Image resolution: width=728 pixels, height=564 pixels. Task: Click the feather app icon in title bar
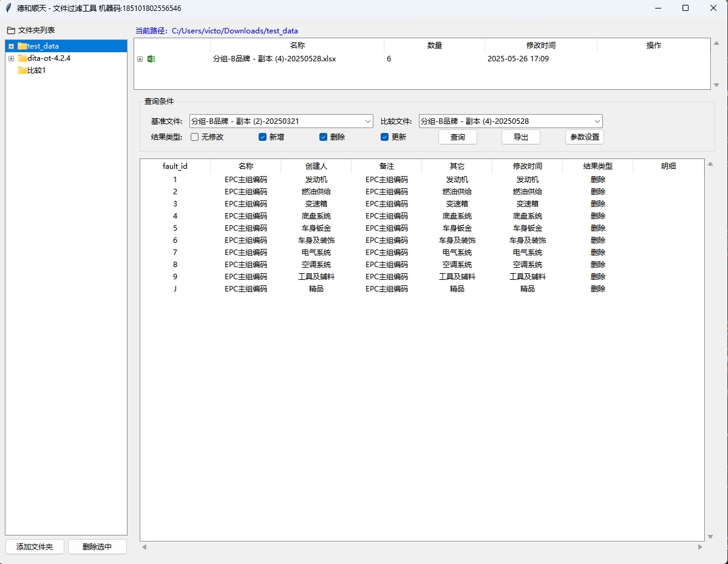pos(8,8)
